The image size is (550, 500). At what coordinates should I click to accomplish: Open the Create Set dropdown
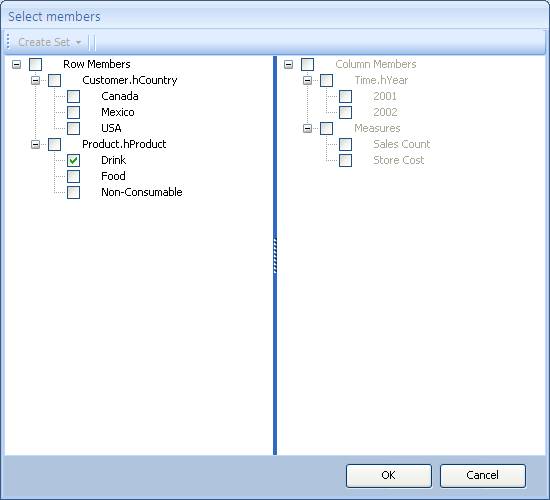[x=50, y=42]
